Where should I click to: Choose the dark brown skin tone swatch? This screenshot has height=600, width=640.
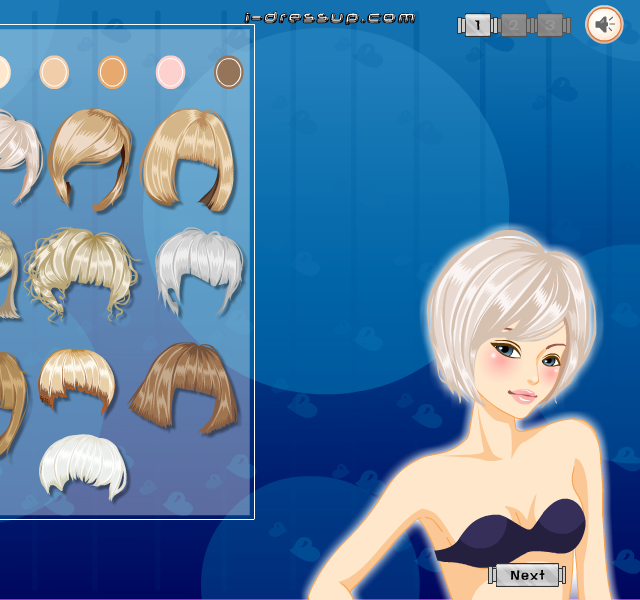[x=229, y=72]
